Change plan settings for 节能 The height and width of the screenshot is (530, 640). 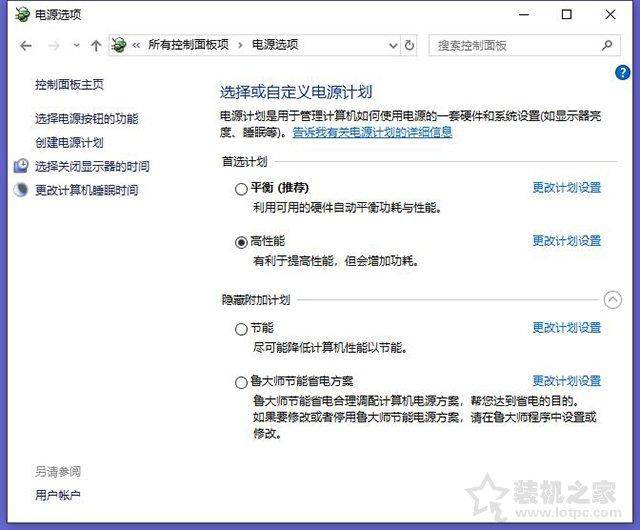567,327
